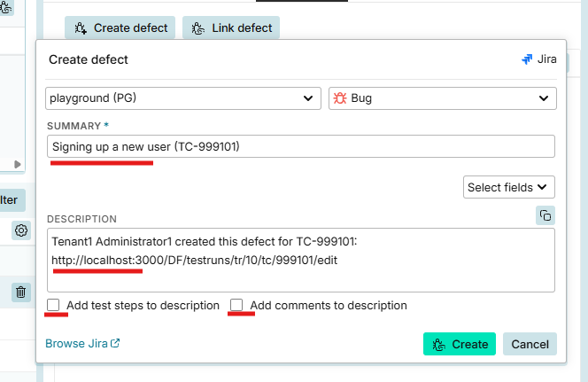The image size is (588, 382).
Task: Open the Select fields dropdown
Action: coord(509,187)
